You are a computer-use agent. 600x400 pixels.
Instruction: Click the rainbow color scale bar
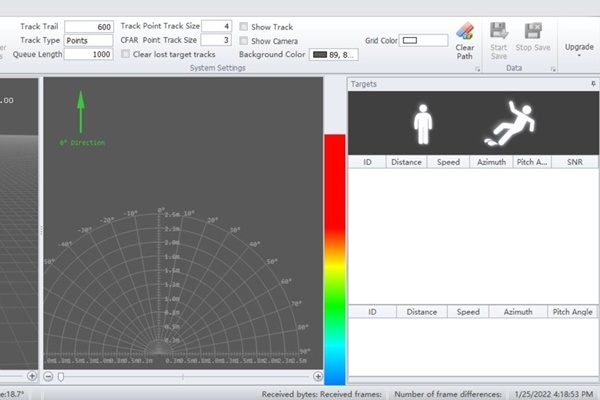pyautogui.click(x=335, y=259)
